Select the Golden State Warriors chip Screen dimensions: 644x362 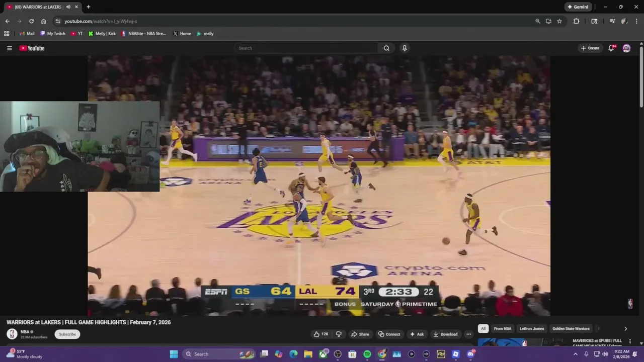(571, 328)
